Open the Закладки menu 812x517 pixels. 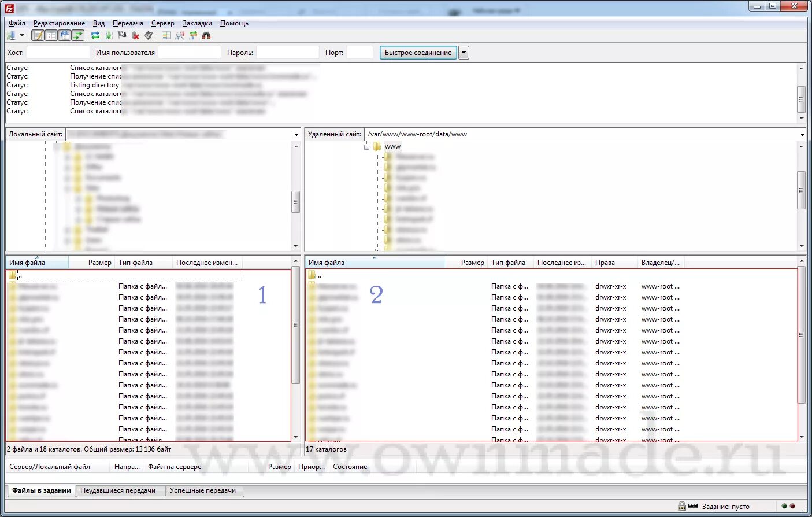tap(197, 23)
